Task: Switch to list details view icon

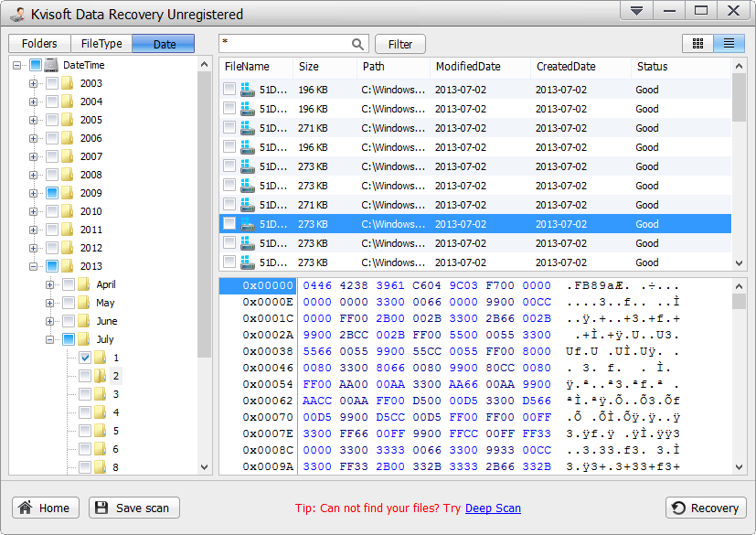Action: 729,44
